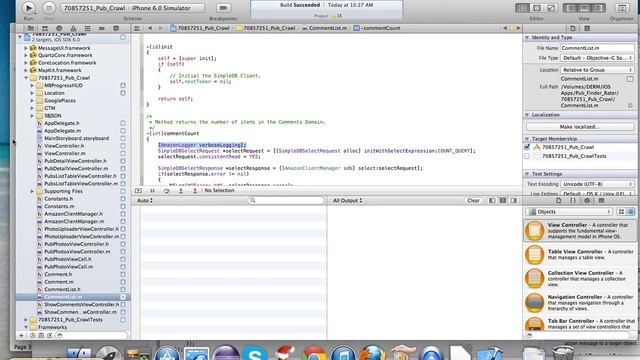Open the Object library cube icon

(587, 200)
